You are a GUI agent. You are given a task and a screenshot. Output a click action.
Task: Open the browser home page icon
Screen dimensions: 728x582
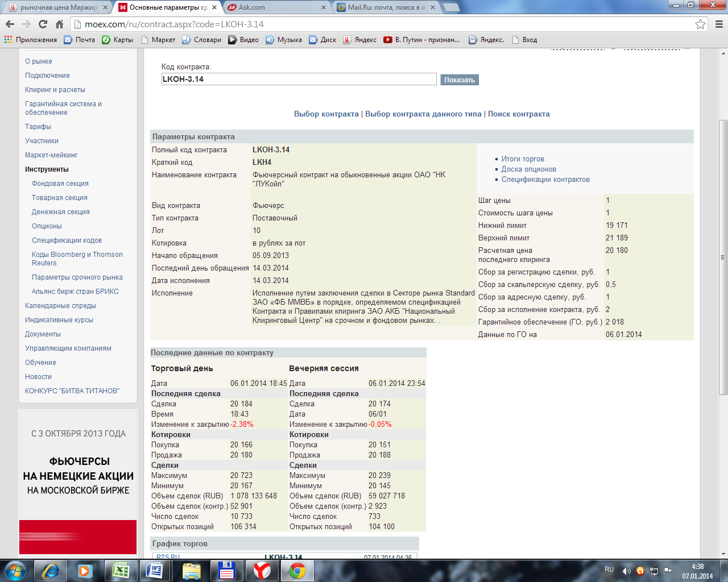[x=59, y=24]
